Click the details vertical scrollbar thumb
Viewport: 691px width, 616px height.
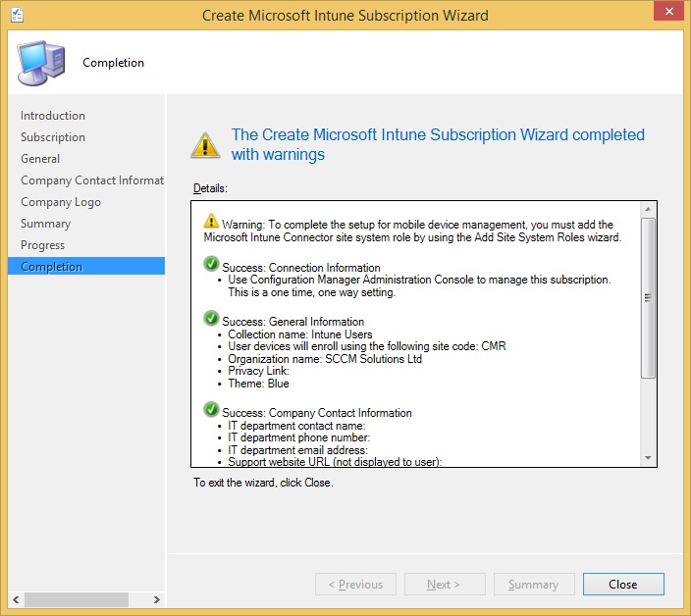(647, 297)
